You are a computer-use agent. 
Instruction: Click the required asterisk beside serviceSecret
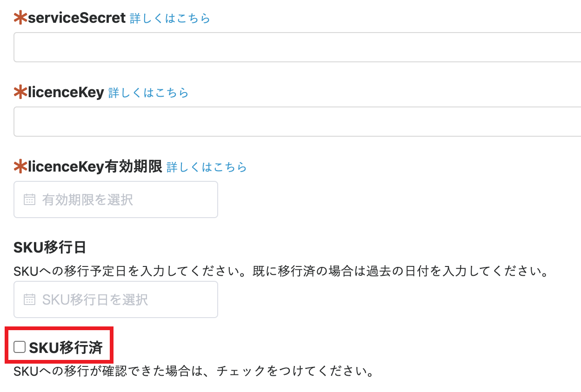(x=20, y=18)
